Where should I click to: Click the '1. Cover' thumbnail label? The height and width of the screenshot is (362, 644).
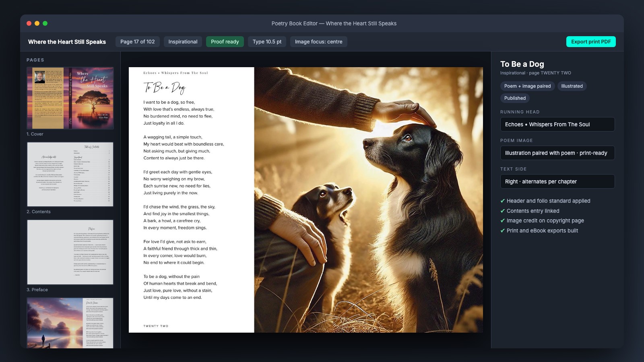35,134
